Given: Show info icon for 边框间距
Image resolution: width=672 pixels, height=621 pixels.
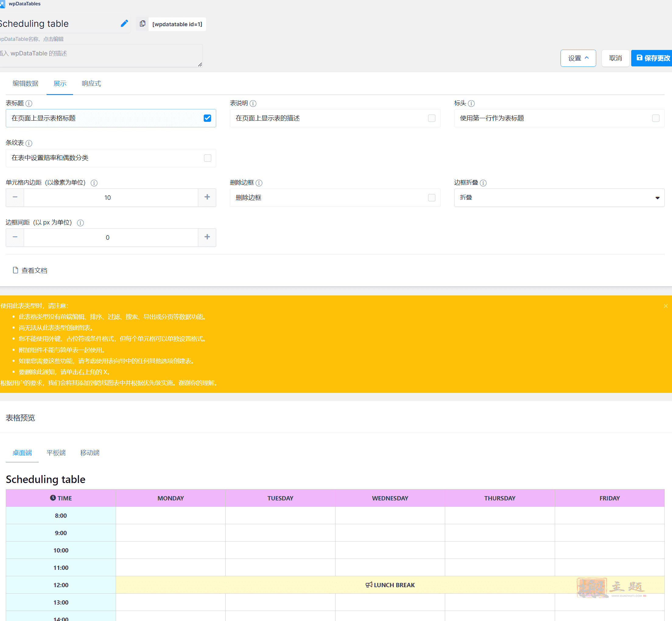Looking at the screenshot, I should click(80, 223).
